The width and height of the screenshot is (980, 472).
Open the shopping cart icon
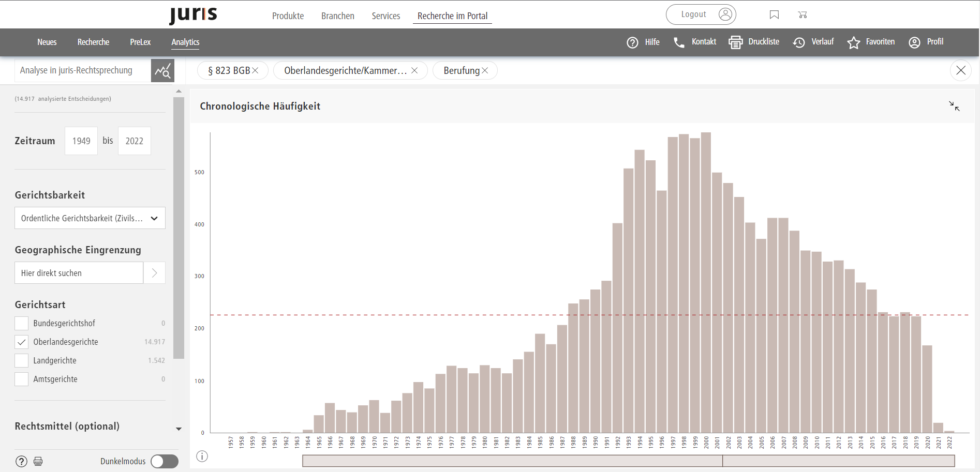click(x=803, y=15)
